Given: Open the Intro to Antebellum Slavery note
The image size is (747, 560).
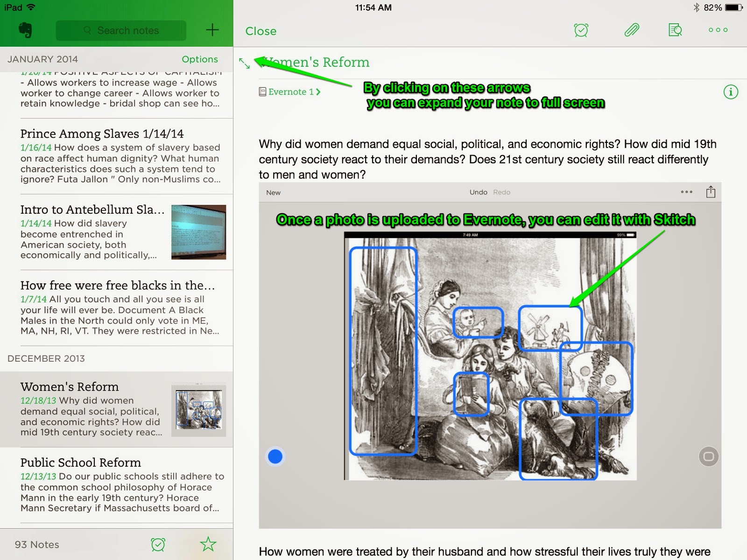Looking at the screenshot, I should tap(117, 232).
